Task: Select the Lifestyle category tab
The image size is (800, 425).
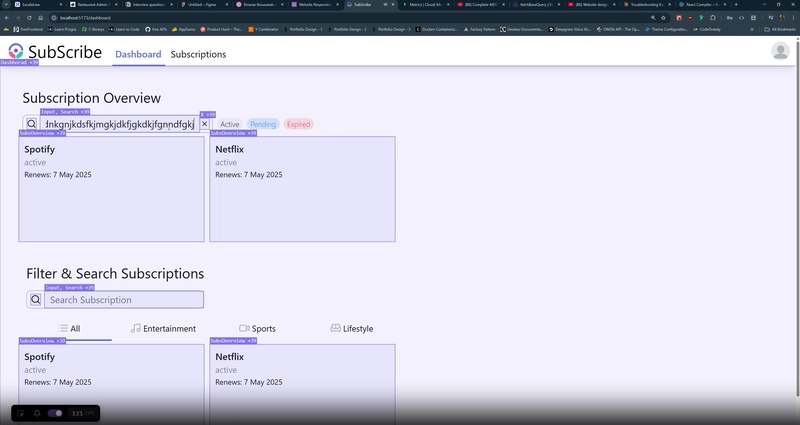Action: [352, 329]
